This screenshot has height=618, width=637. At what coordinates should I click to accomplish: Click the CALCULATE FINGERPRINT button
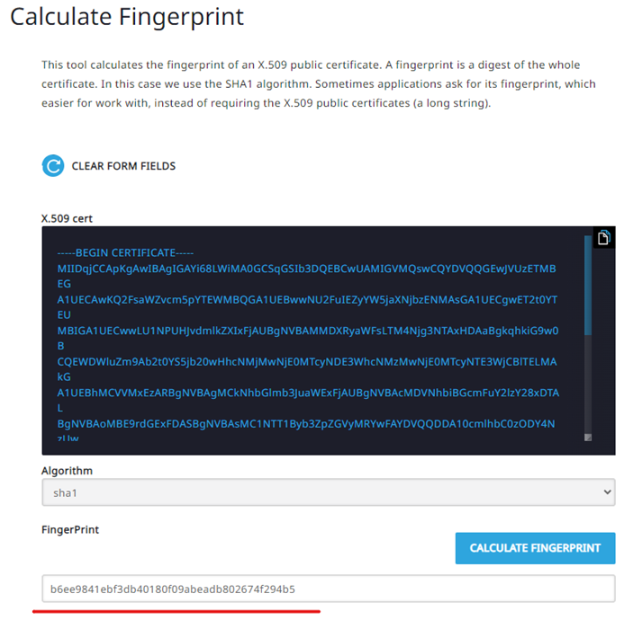535,548
